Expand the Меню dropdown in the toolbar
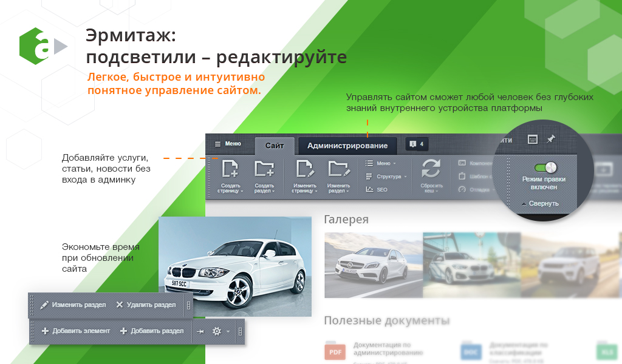 point(381,163)
